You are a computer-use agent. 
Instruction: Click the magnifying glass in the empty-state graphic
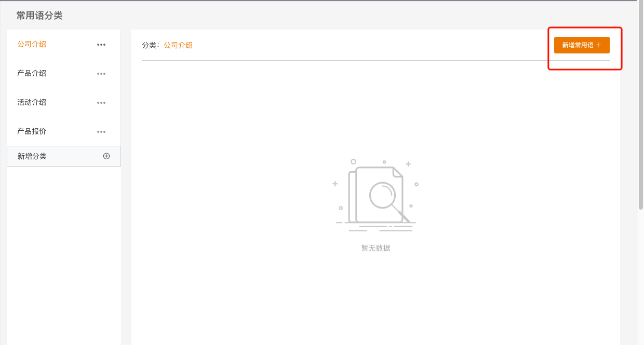click(x=383, y=196)
